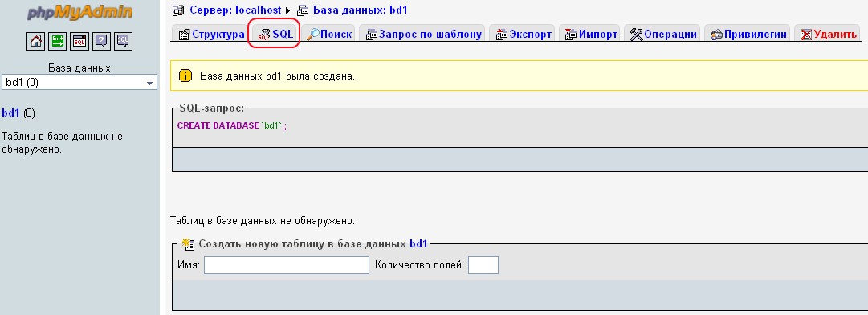Click the bd1 link in sidebar
868x315 pixels.
point(11,113)
